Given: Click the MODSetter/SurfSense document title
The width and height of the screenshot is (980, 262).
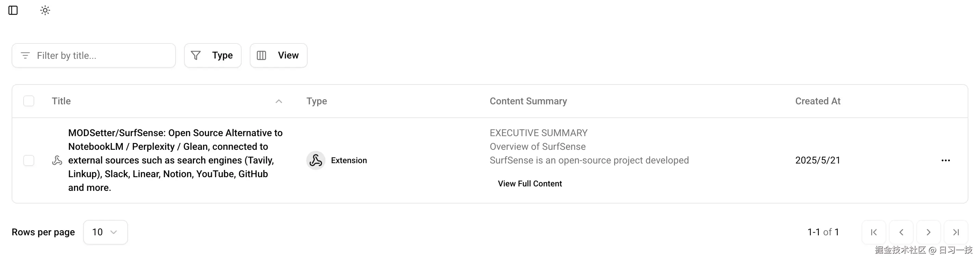Looking at the screenshot, I should [175, 160].
